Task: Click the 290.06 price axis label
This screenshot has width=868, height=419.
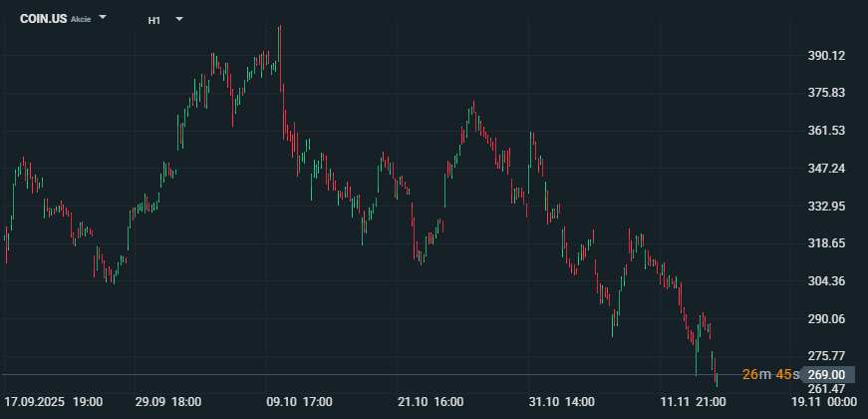Action: tap(826, 319)
